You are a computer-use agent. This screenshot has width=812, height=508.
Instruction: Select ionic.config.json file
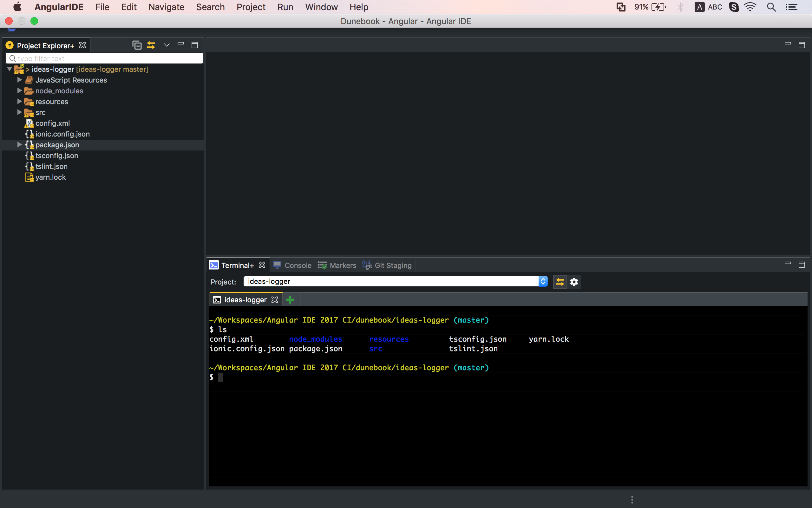62,134
